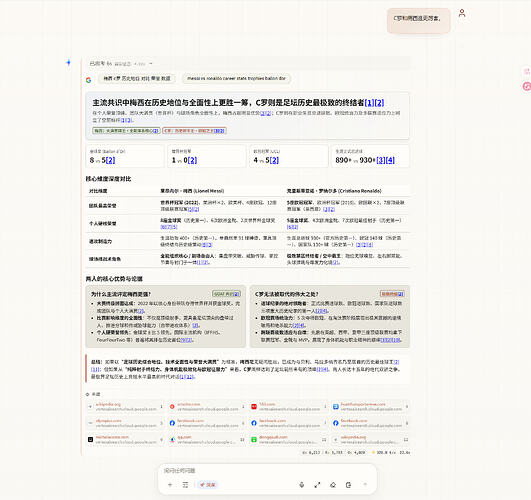Screen dimensions: 531x500
Task: Open the user profile avatar icon
Action: pos(462,13)
